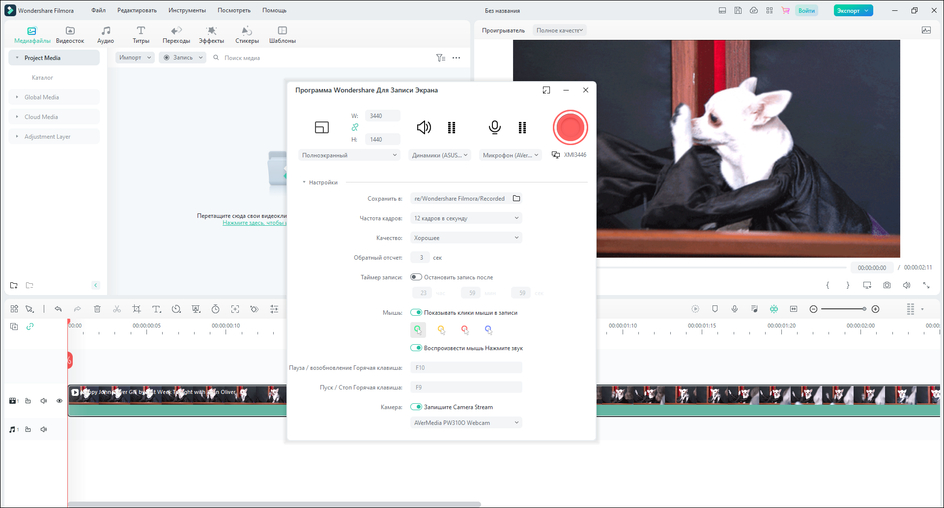The width and height of the screenshot is (944, 508).
Task: Disable 'Показывать клики мыши в записи' switch
Action: tap(416, 312)
